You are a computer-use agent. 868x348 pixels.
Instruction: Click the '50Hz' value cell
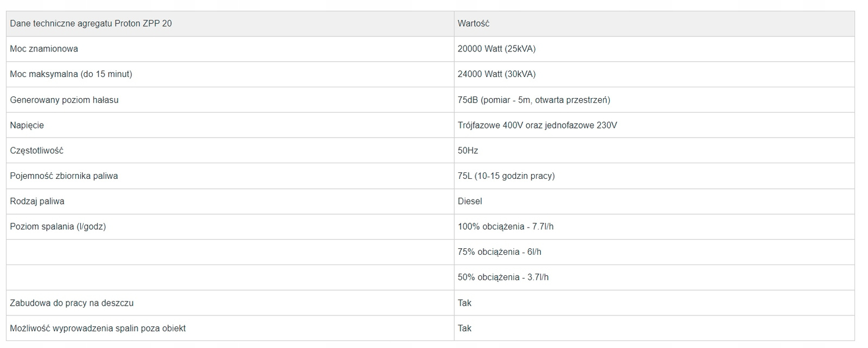468,151
